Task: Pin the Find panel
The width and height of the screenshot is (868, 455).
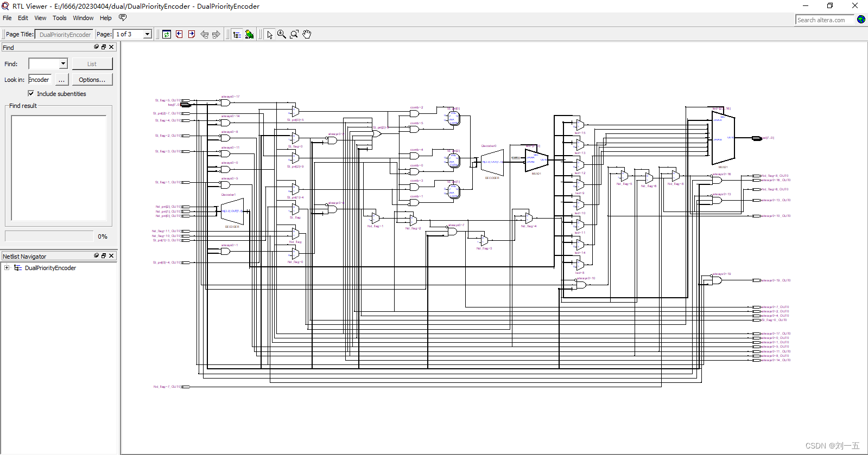Action: coord(97,47)
